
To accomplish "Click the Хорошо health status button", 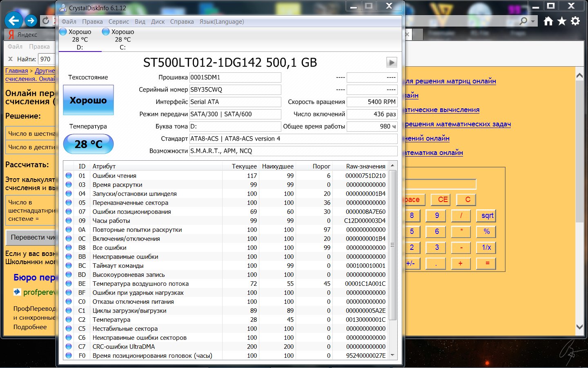I will click(x=88, y=100).
